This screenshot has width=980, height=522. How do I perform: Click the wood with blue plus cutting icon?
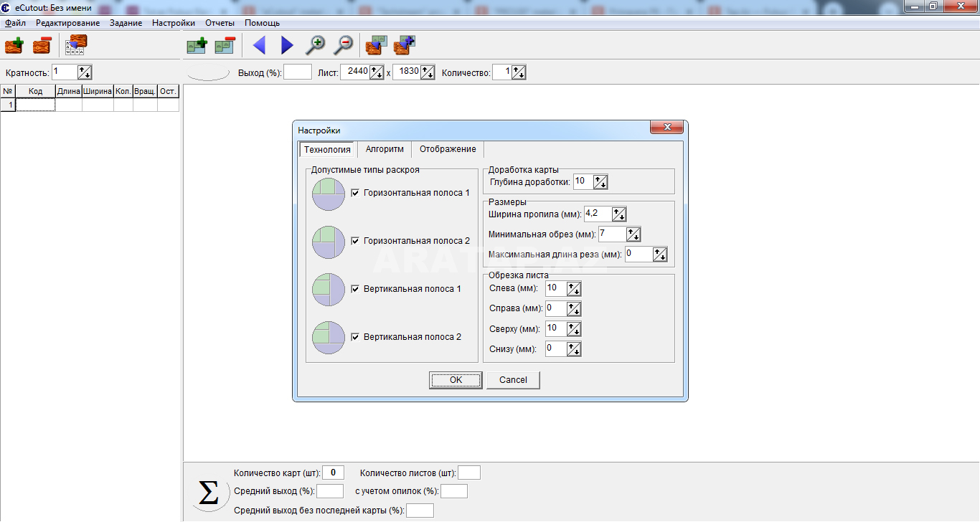click(405, 46)
